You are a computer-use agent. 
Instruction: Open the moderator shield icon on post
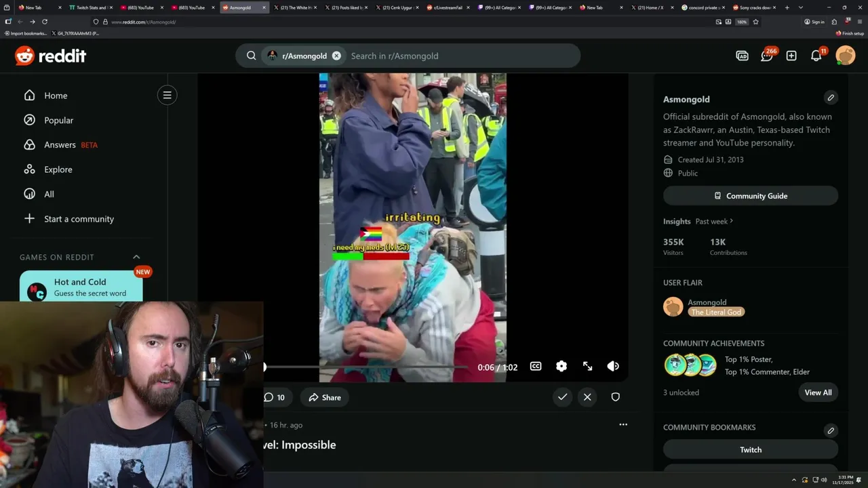[615, 397]
